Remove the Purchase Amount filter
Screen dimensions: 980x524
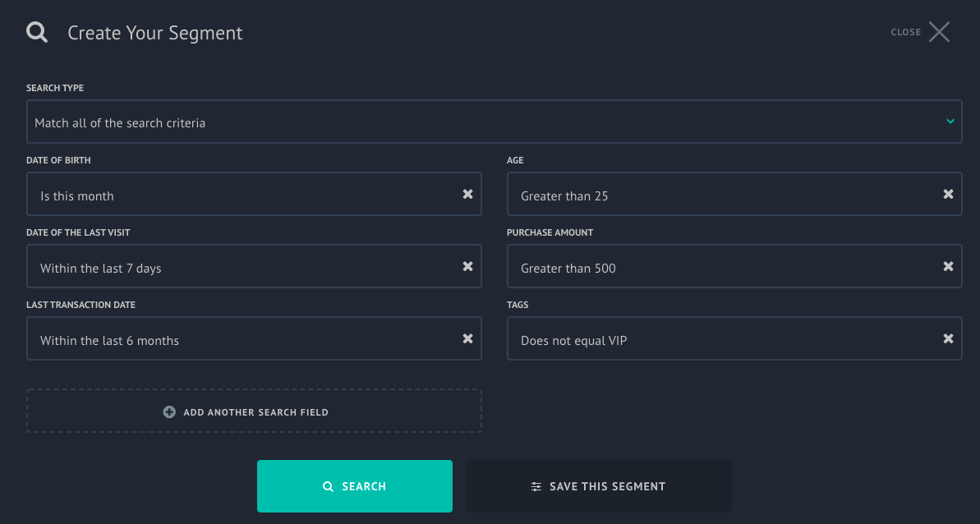coord(948,266)
